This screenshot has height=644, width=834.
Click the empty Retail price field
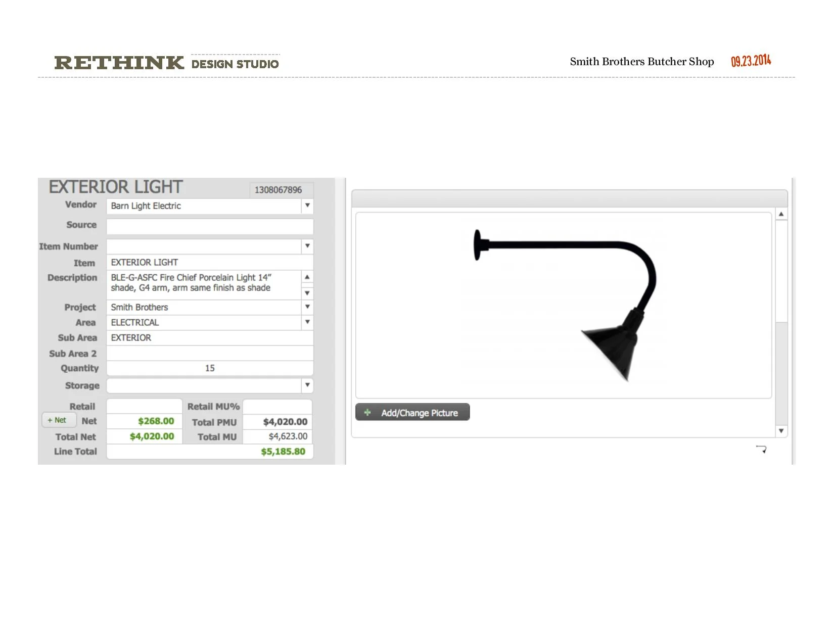click(x=144, y=406)
